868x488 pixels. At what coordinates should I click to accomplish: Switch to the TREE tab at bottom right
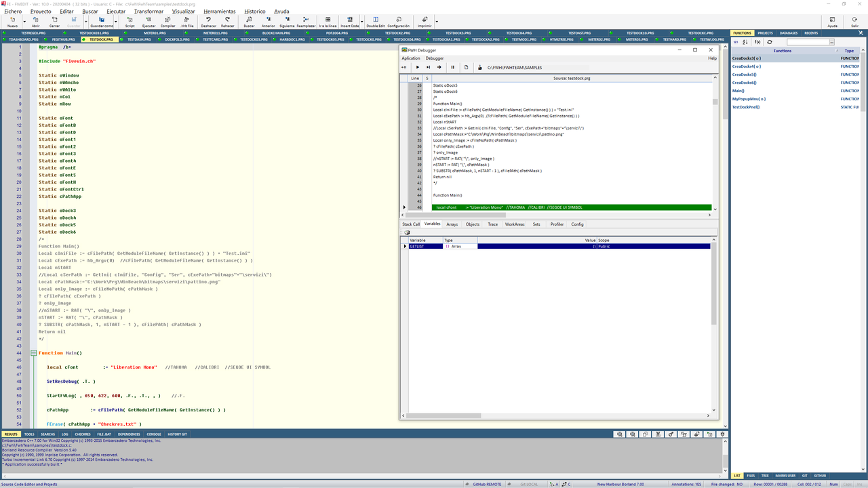pos(765,476)
